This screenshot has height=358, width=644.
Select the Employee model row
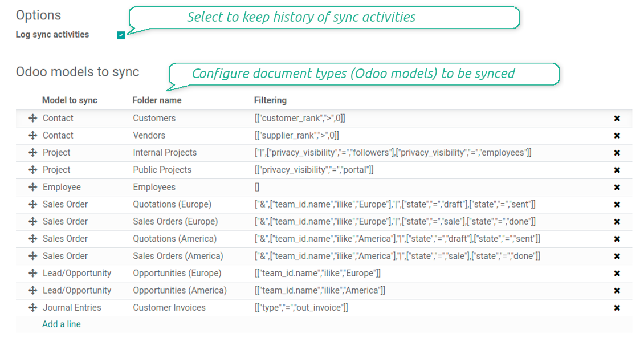(62, 186)
